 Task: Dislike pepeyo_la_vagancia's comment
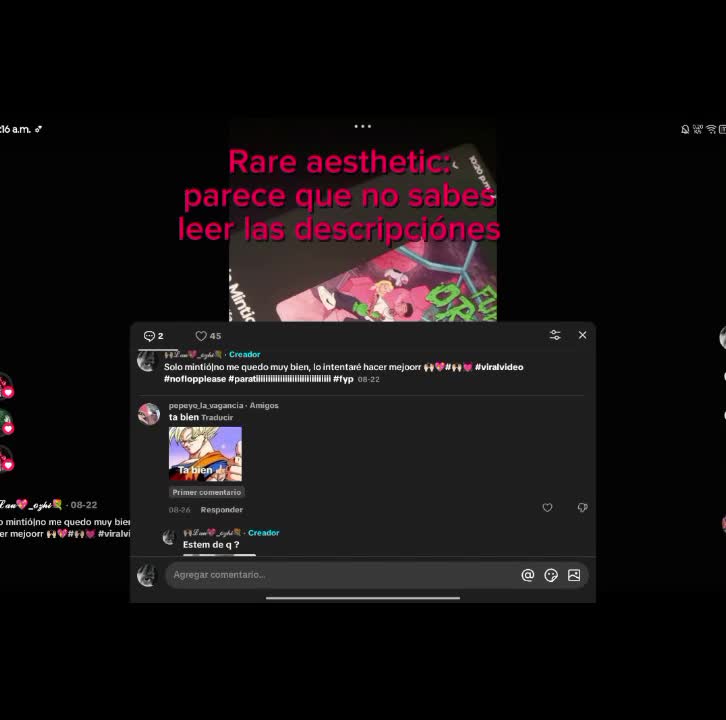point(582,507)
